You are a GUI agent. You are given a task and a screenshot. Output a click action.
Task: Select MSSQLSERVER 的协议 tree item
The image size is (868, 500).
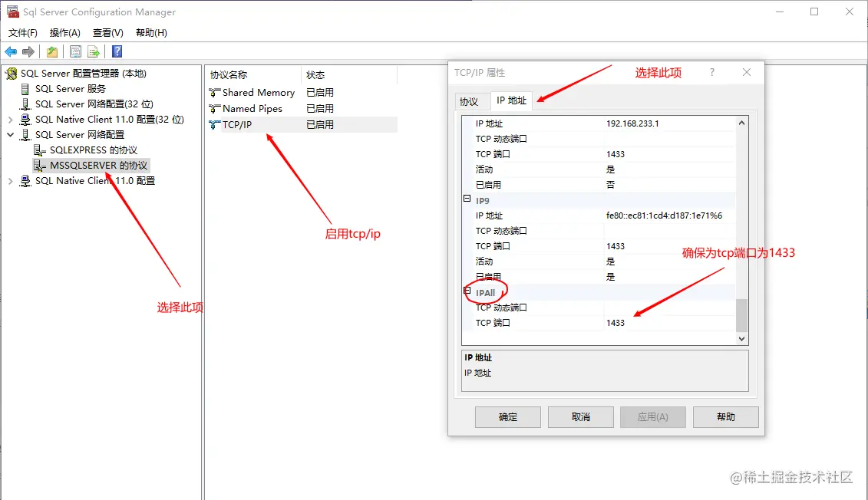tap(98, 166)
